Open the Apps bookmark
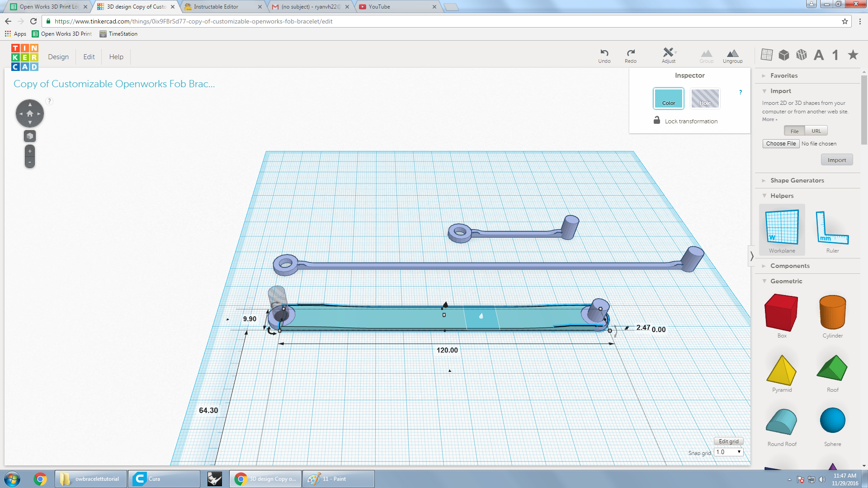This screenshot has height=488, width=868. [x=16, y=34]
